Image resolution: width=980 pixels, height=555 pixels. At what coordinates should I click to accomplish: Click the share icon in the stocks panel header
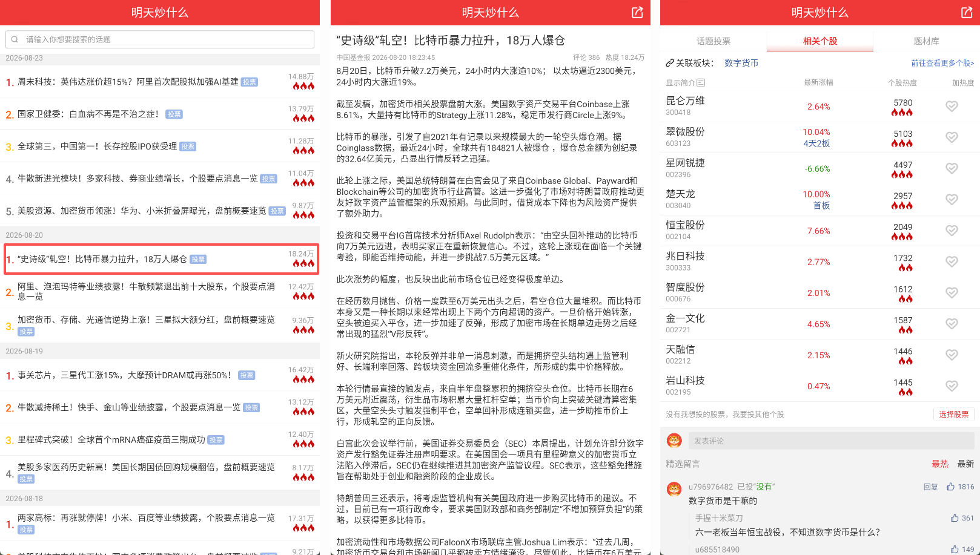click(x=967, y=12)
